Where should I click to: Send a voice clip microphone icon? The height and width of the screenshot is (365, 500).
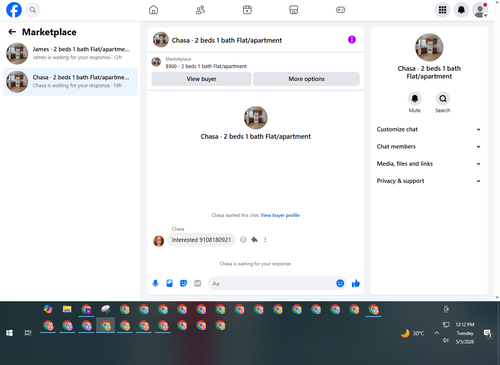coord(155,283)
